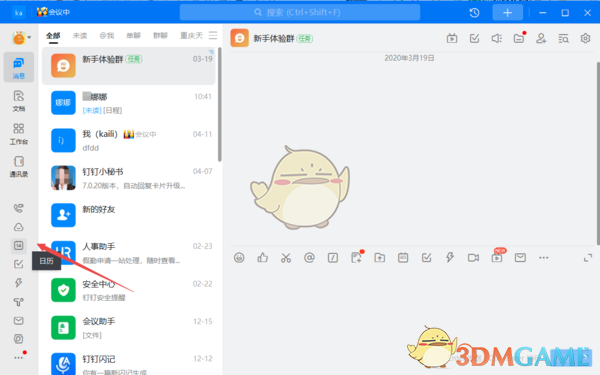Viewport: 600px width, 375px height.
Task: Open the 安全中心 conversation
Action: 129,291
